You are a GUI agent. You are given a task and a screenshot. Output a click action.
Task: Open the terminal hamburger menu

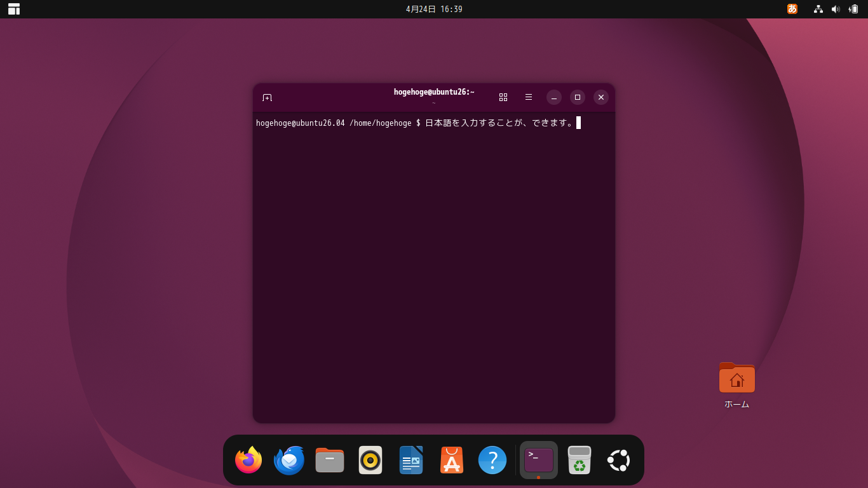(x=529, y=97)
